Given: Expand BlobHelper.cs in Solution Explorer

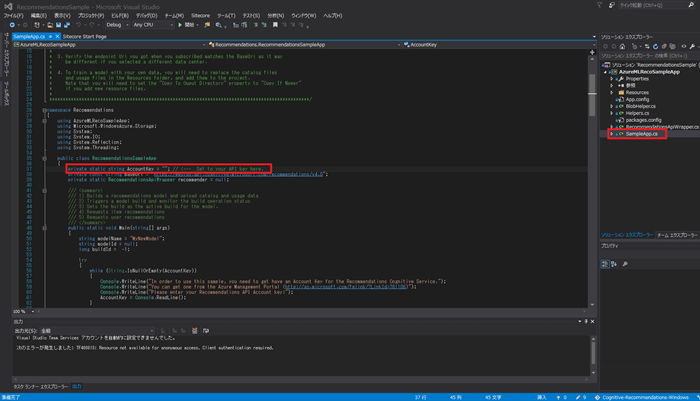Looking at the screenshot, I should [x=612, y=107].
